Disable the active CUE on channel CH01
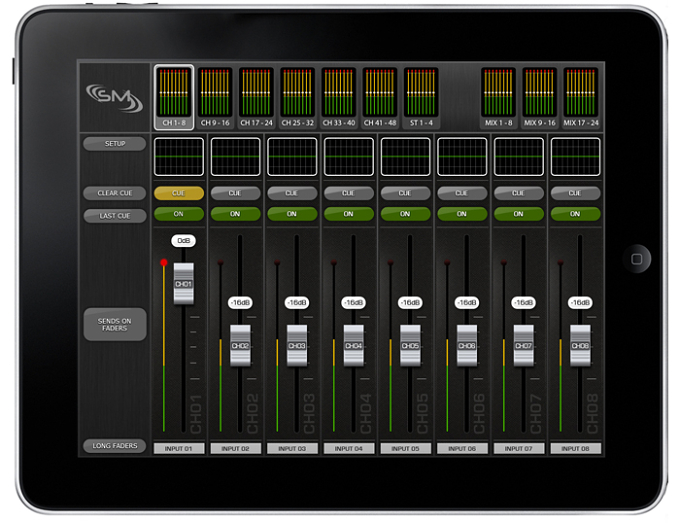 [179, 193]
